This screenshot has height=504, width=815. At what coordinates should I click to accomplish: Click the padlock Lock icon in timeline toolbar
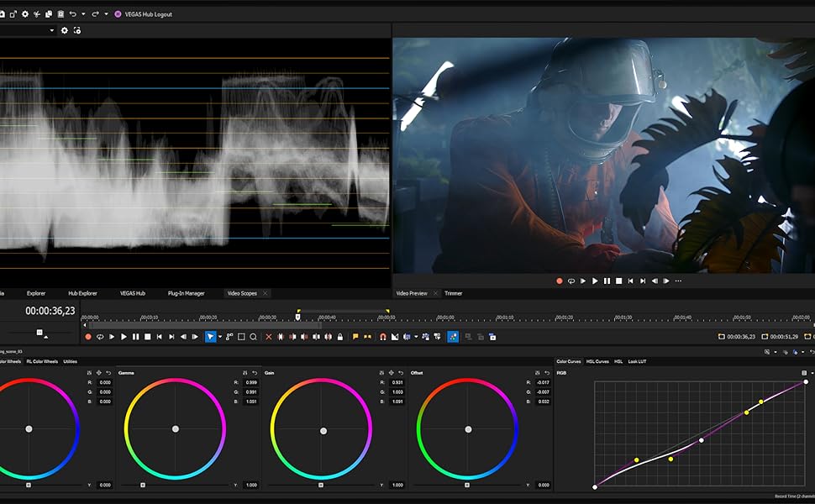(339, 337)
